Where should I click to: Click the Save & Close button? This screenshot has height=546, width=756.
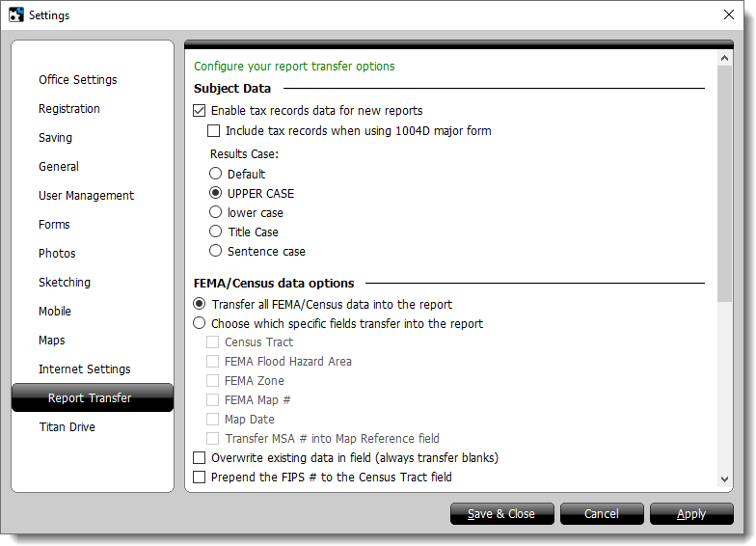click(501, 514)
